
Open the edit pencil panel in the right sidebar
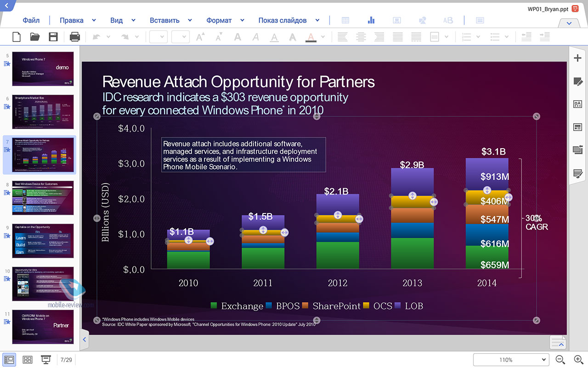tap(578, 81)
